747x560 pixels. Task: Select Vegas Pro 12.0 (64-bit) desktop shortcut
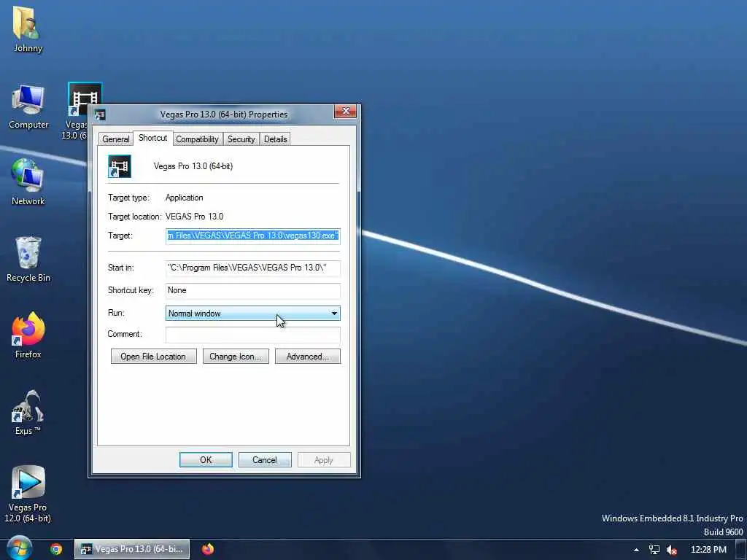(x=28, y=494)
